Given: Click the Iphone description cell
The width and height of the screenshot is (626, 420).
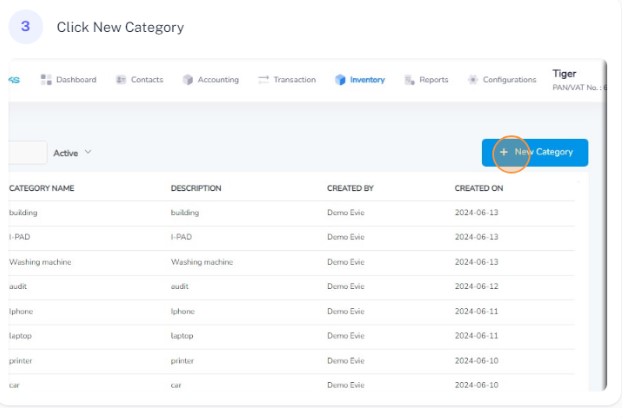Looking at the screenshot, I should click(182, 311).
